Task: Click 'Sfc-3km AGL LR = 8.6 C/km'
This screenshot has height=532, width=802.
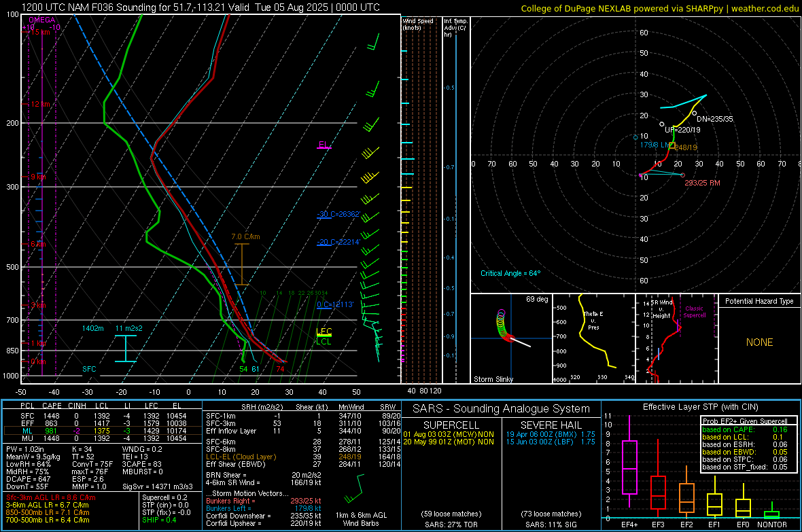Action: pos(51,497)
